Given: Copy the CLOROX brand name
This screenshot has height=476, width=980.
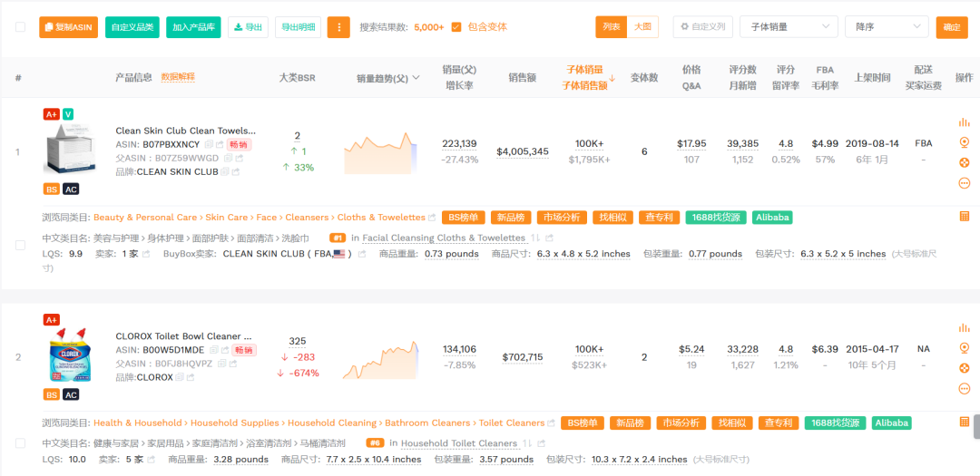Looking at the screenshot, I should pyautogui.click(x=180, y=377).
